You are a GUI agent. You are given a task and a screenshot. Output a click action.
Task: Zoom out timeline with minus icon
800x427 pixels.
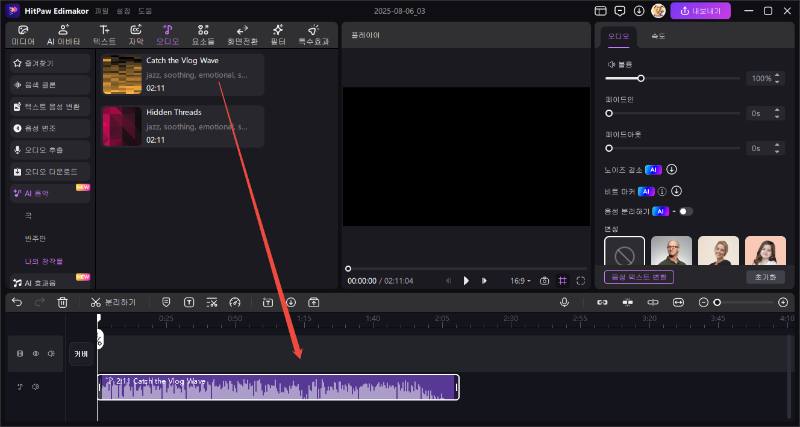703,303
